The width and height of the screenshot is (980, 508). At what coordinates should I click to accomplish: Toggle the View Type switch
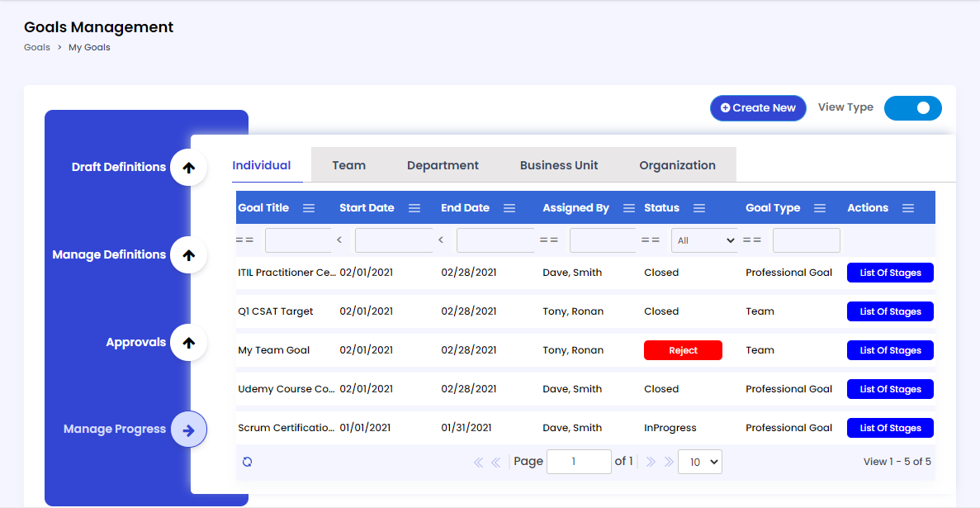point(912,108)
